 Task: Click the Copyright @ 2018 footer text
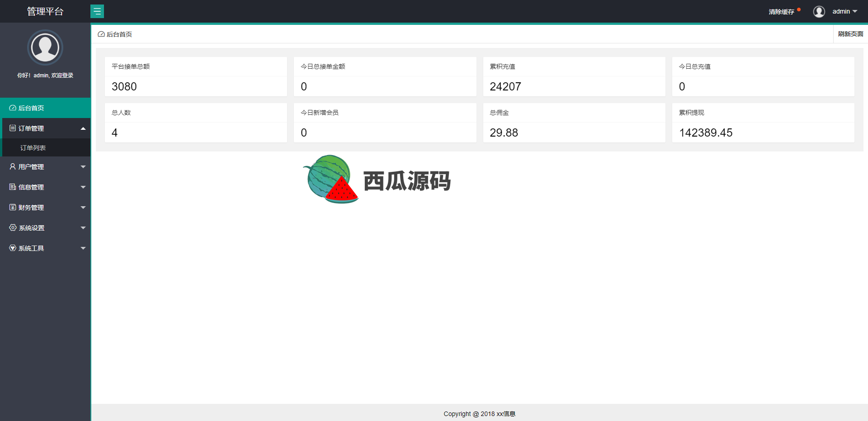point(479,414)
